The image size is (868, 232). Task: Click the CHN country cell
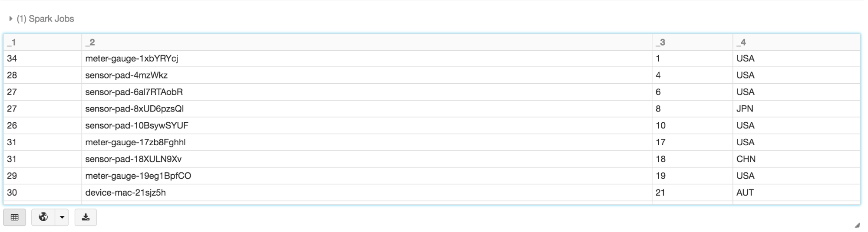746,159
